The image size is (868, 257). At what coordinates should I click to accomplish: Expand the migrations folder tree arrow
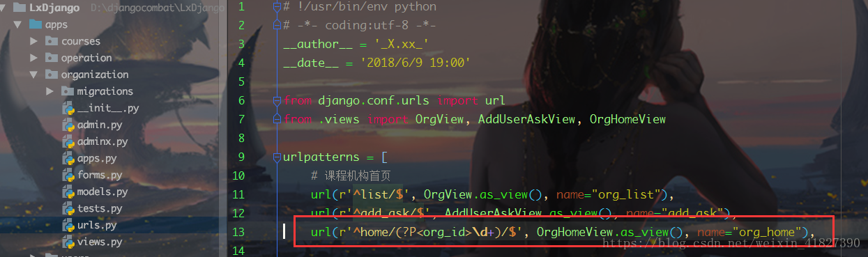[50, 91]
